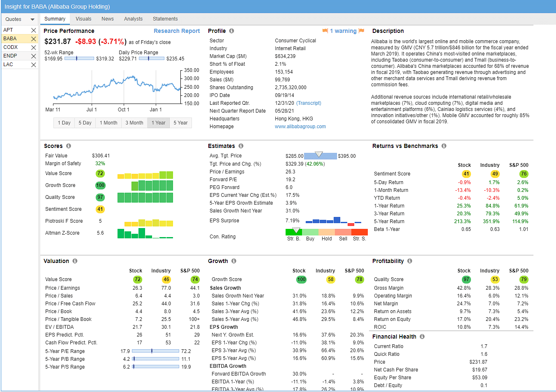Select the 3 Month chart range
This screenshot has height=392, width=556.
[x=134, y=123]
